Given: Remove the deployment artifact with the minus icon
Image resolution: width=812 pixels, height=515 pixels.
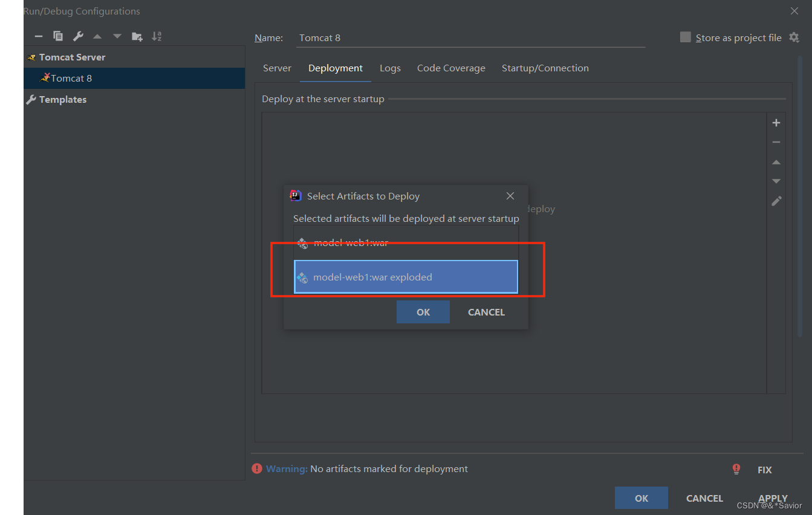Looking at the screenshot, I should 776,142.
